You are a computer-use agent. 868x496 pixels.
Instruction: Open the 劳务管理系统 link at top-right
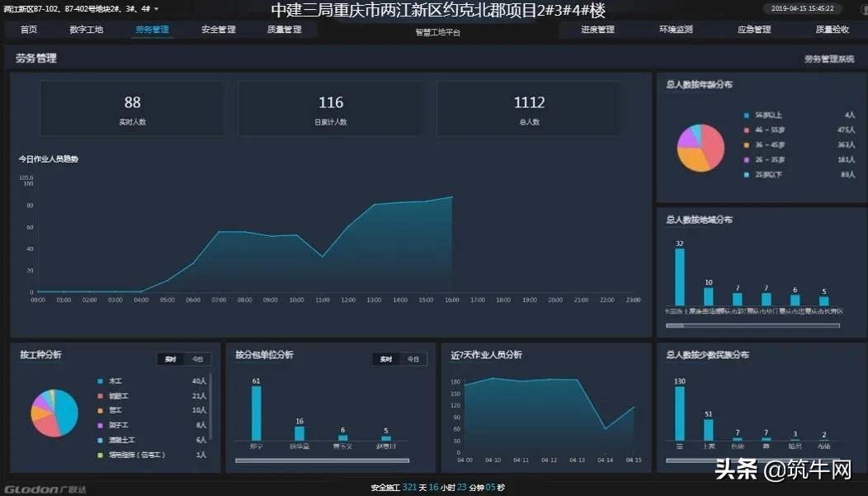tap(831, 59)
